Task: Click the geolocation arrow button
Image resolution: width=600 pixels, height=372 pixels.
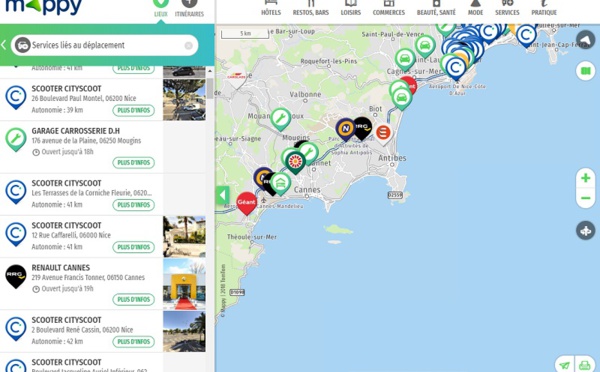Action: [585, 40]
